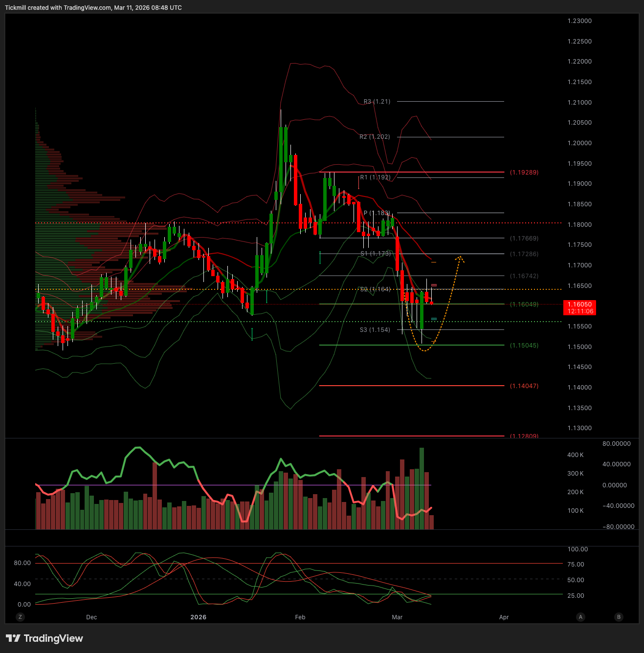The height and width of the screenshot is (653, 644).
Task: Click the 100 K volume axis label
Action: [576, 511]
